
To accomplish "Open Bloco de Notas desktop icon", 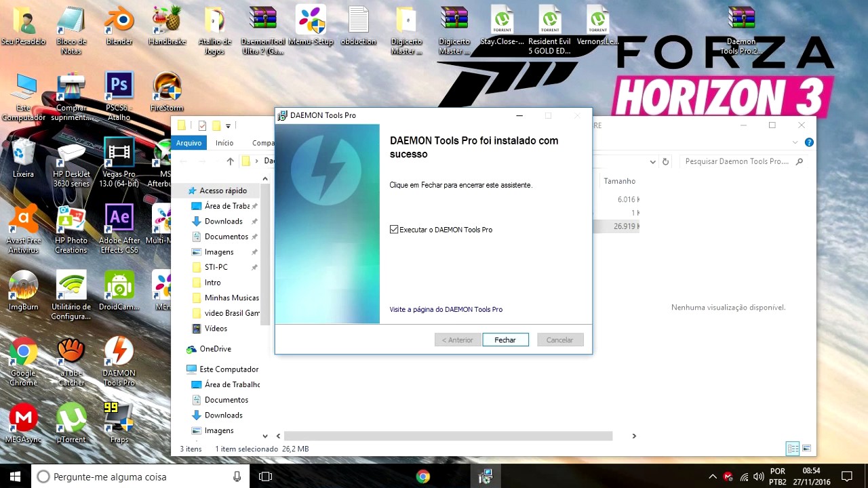I will [x=71, y=29].
